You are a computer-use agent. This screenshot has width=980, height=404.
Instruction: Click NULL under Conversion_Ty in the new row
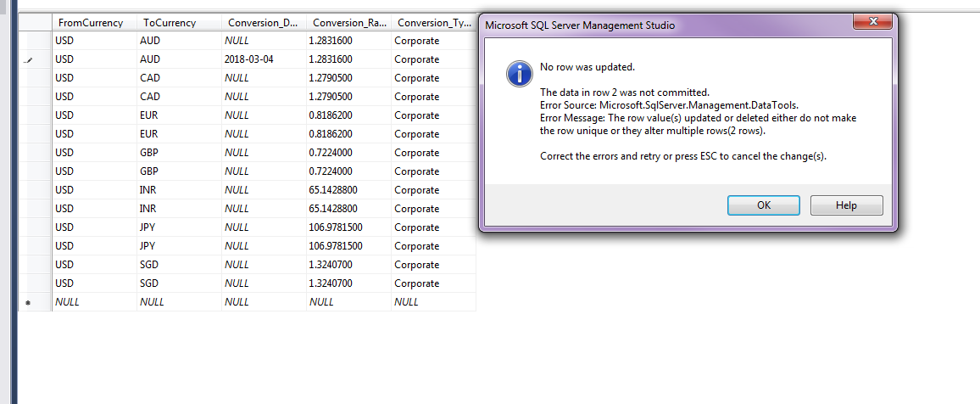(434, 302)
